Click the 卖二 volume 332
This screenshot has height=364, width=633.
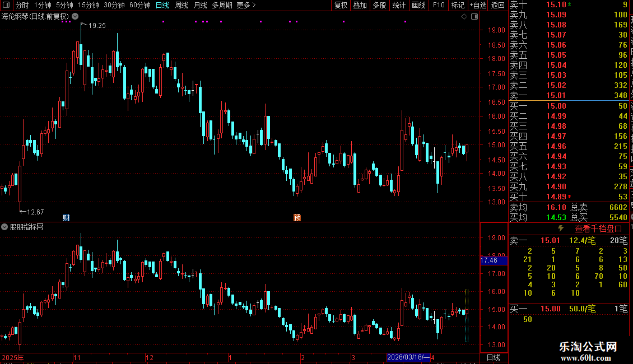point(621,85)
